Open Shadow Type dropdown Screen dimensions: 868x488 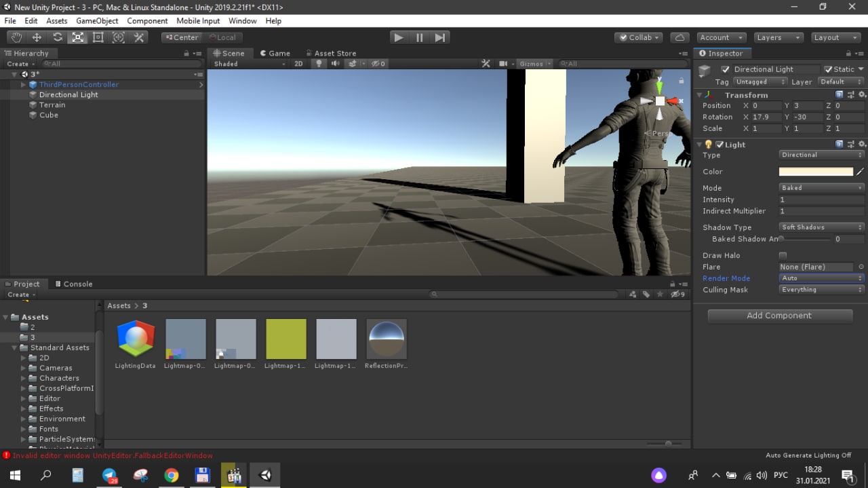[x=822, y=227]
